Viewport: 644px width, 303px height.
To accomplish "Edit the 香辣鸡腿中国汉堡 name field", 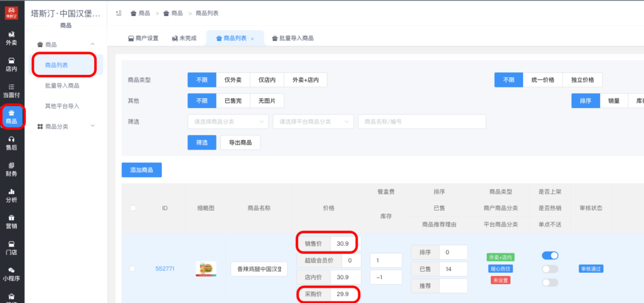I will coord(258,269).
